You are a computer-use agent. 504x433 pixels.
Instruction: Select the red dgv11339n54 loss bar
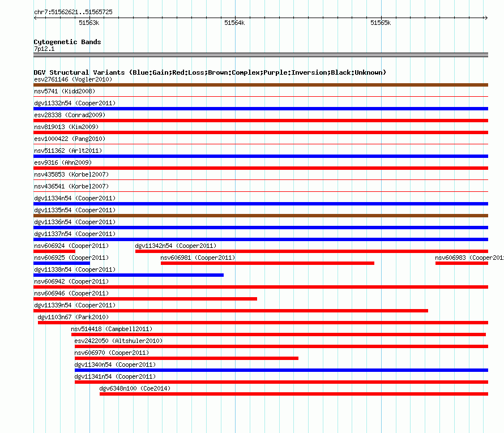coord(231,311)
